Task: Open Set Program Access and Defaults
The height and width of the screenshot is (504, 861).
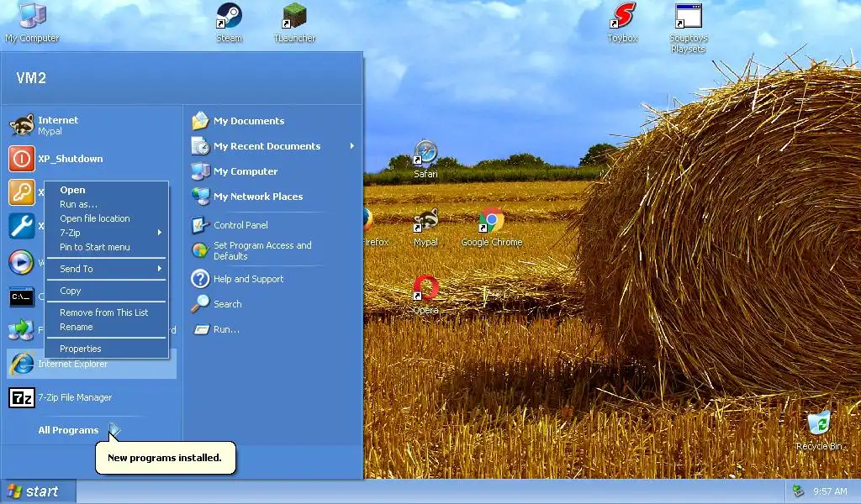Action: [273, 250]
